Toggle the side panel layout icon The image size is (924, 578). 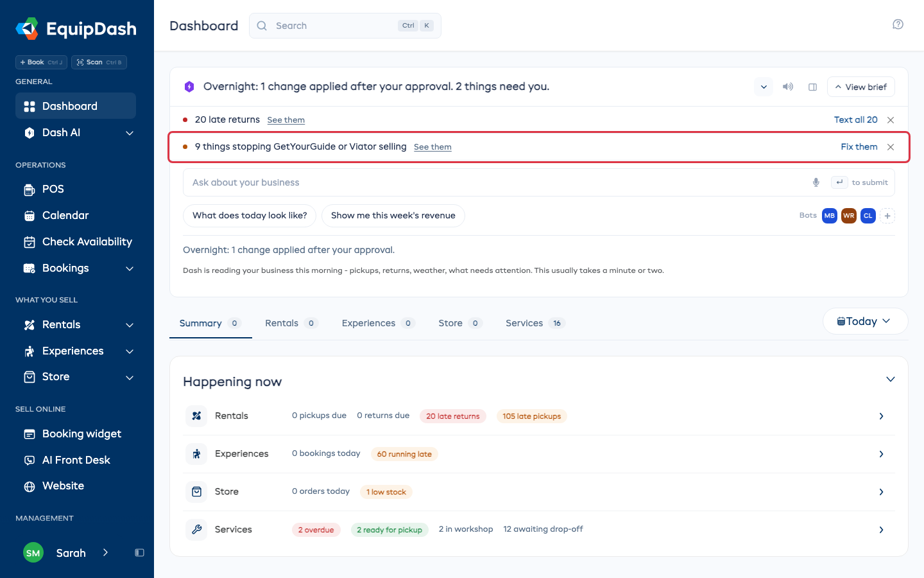coord(812,87)
